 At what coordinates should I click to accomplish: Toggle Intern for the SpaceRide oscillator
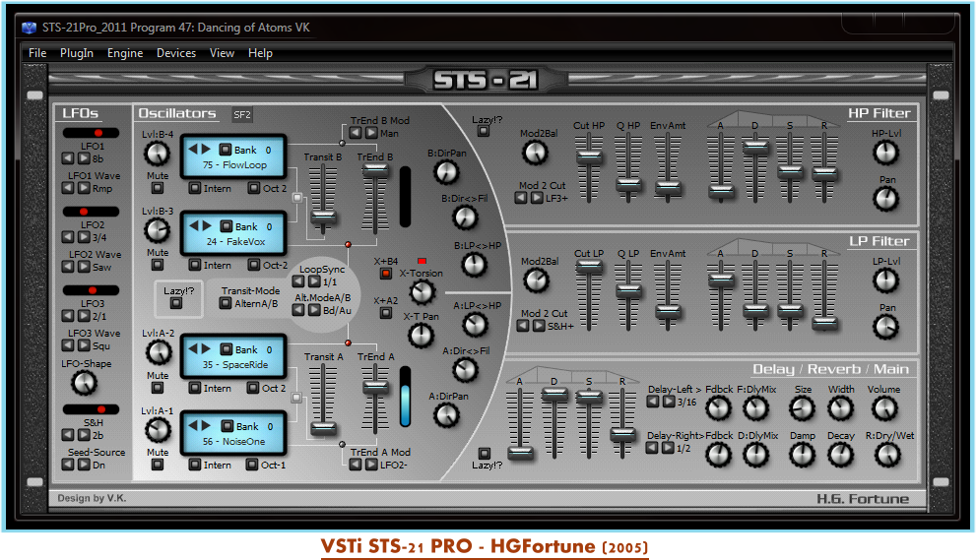195,389
